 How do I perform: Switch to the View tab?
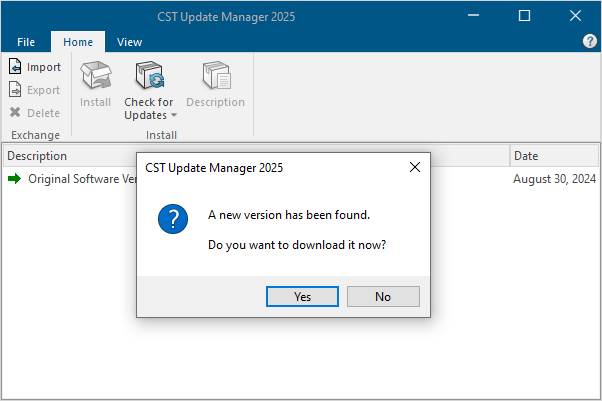(x=129, y=42)
